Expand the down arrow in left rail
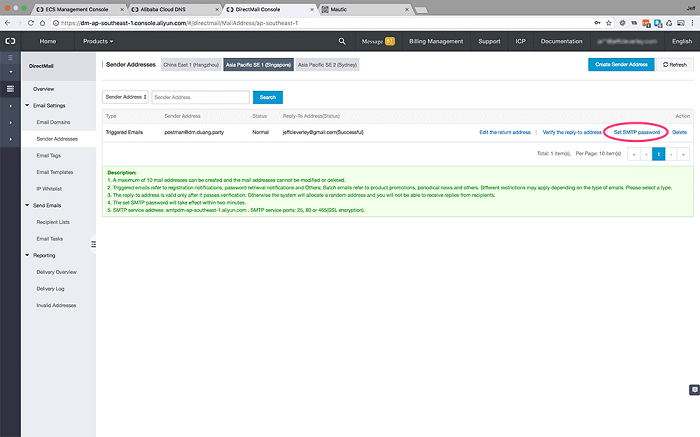The height and width of the screenshot is (437, 700). (x=10, y=72)
